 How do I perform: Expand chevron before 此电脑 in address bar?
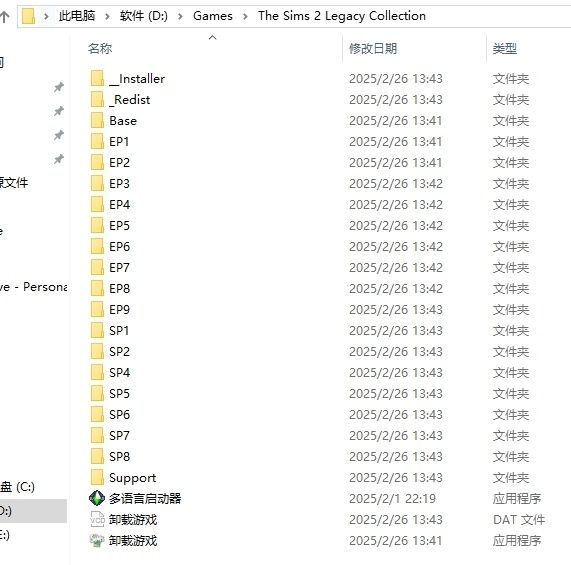[46, 16]
